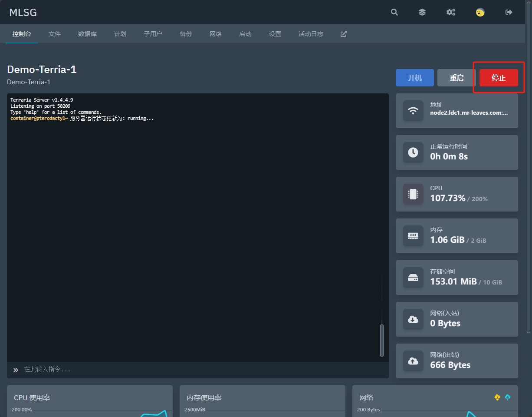Click the user avatar icon
532x417 pixels.
click(480, 12)
